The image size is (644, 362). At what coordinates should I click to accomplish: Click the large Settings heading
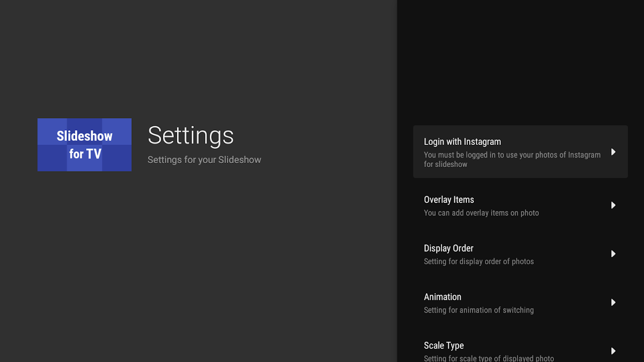[x=191, y=135]
